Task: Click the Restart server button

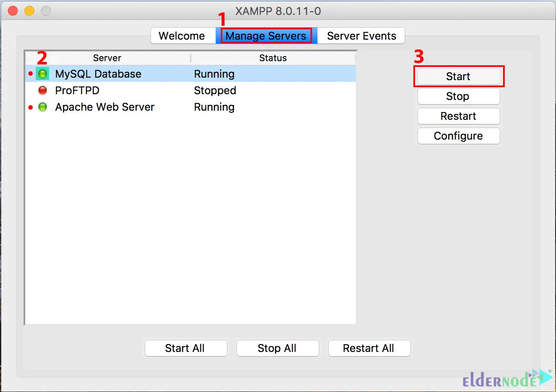Action: point(458,116)
